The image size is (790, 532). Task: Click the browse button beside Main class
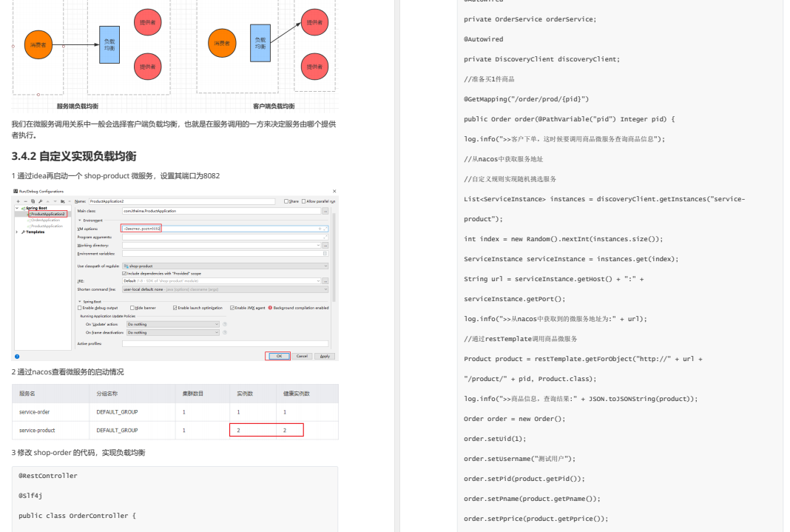tap(325, 211)
